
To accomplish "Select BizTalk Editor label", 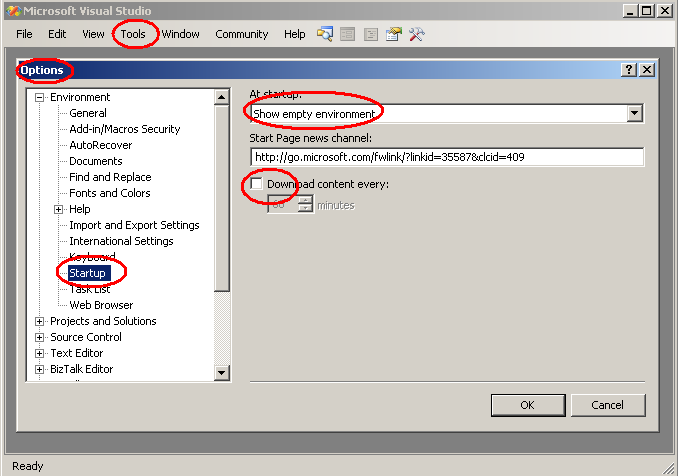I will tap(82, 369).
